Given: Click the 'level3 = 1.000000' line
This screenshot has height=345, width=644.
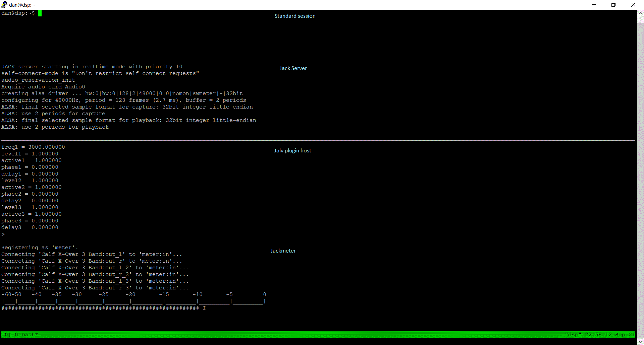Looking at the screenshot, I should pos(30,207).
